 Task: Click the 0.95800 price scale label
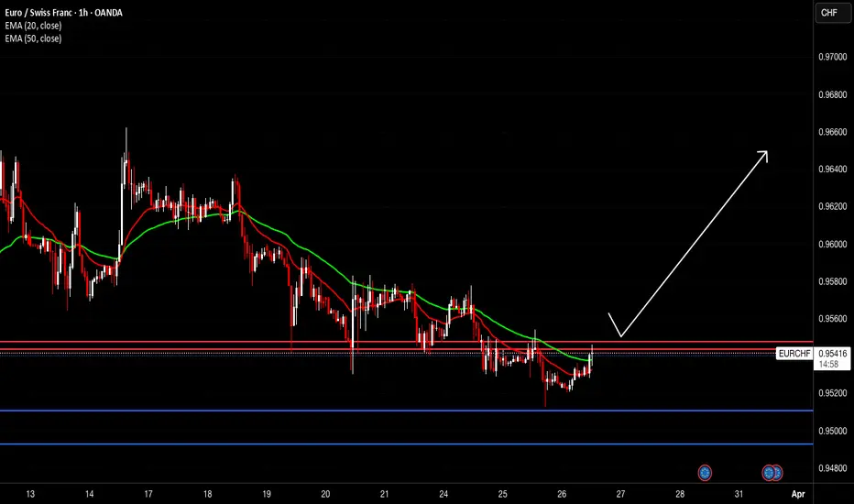pyautogui.click(x=833, y=281)
